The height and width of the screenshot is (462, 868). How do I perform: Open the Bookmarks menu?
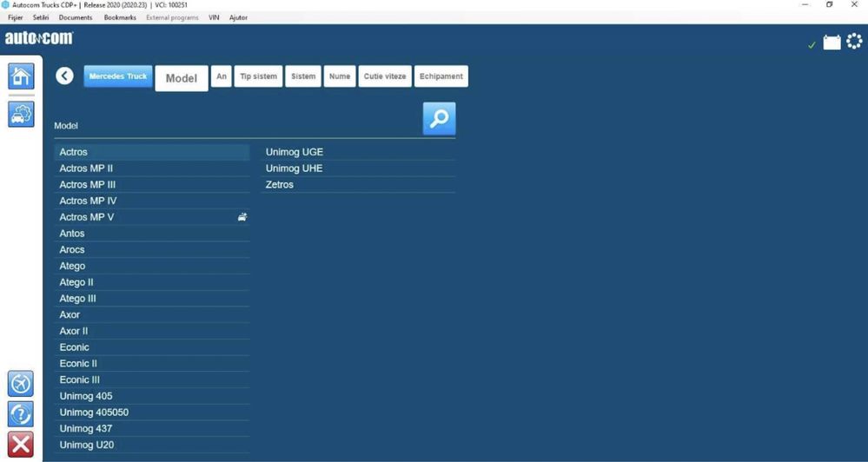pyautogui.click(x=120, y=17)
